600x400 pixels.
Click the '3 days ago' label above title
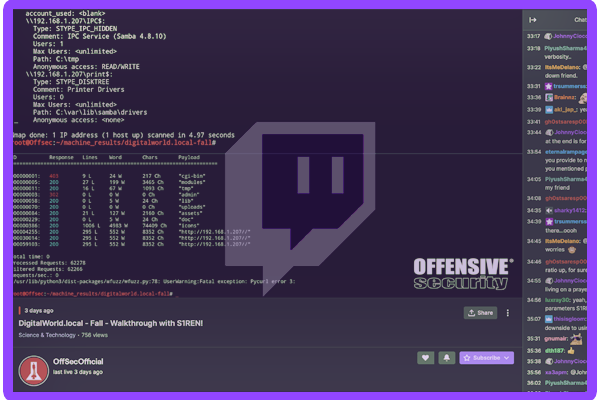pos(39,310)
